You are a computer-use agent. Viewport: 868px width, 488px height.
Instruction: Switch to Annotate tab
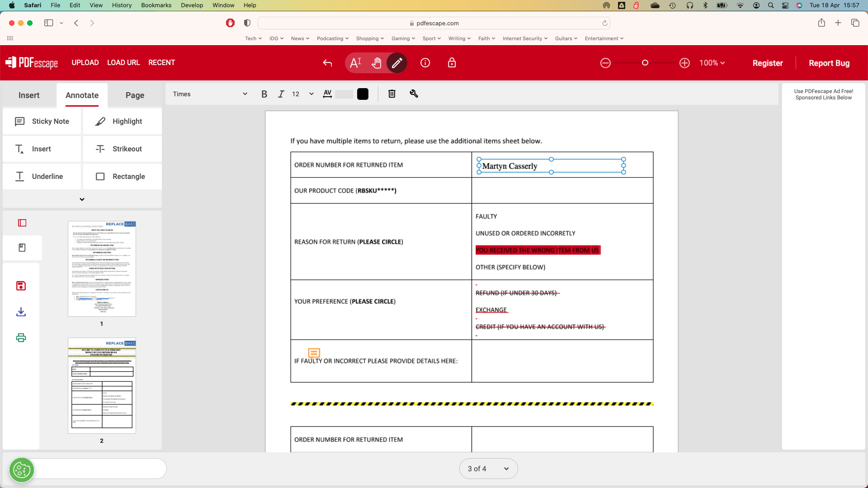[82, 95]
